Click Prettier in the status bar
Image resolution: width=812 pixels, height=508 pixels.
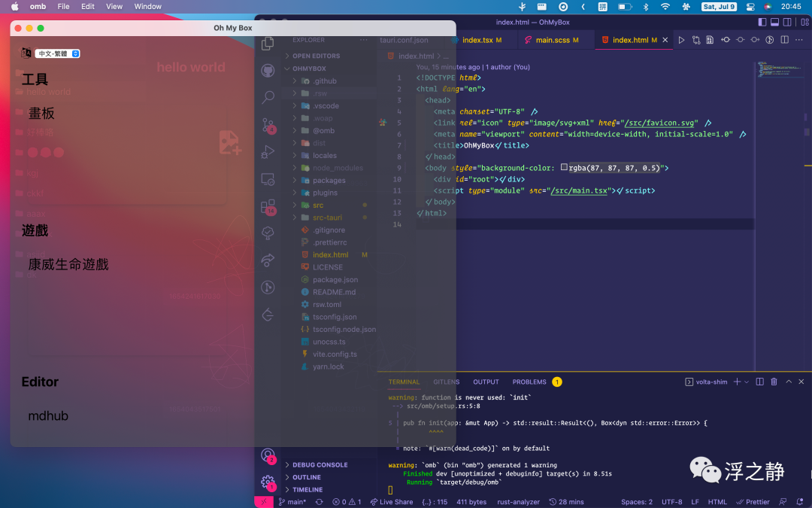[753, 502]
